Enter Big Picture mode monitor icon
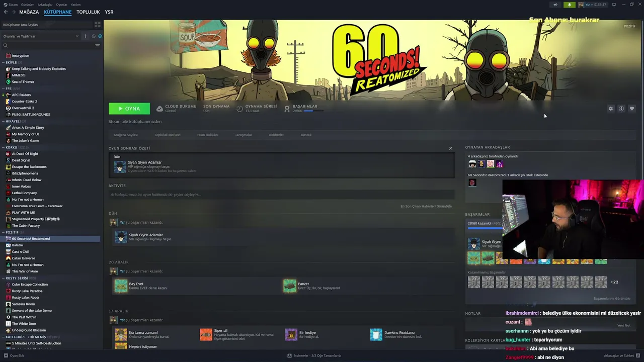Screen dimensions: 644x362 click(614, 5)
